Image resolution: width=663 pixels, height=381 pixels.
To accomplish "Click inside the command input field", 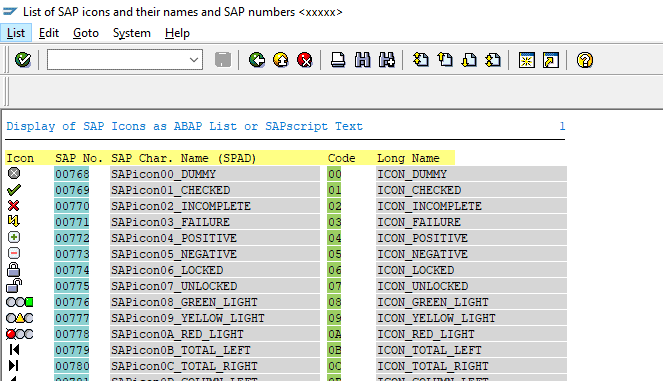I will coord(117,60).
